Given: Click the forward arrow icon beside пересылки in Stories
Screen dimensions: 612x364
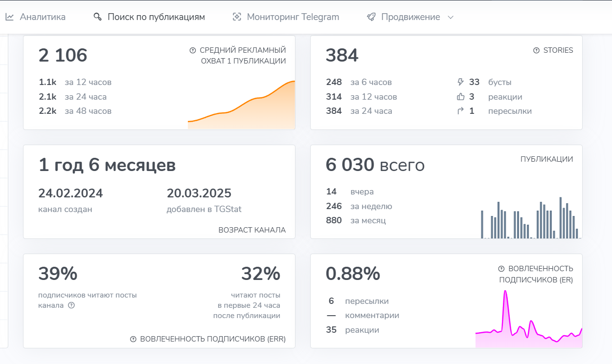Looking at the screenshot, I should coord(460,111).
